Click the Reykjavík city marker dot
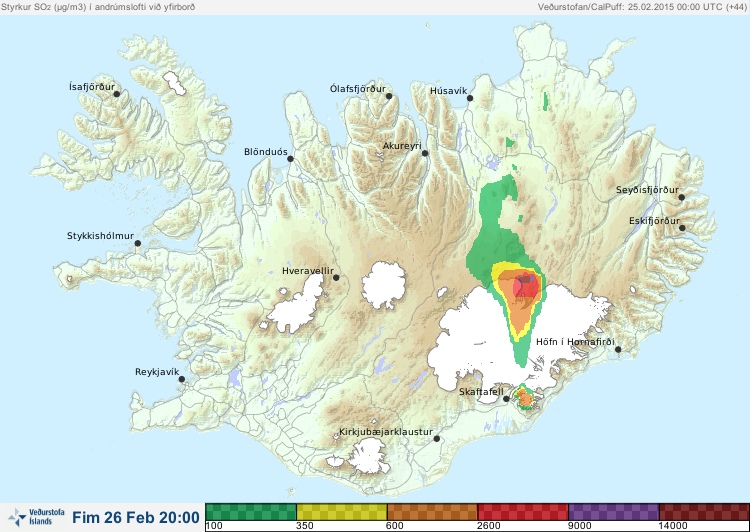The width and height of the screenshot is (750, 532). [182, 379]
